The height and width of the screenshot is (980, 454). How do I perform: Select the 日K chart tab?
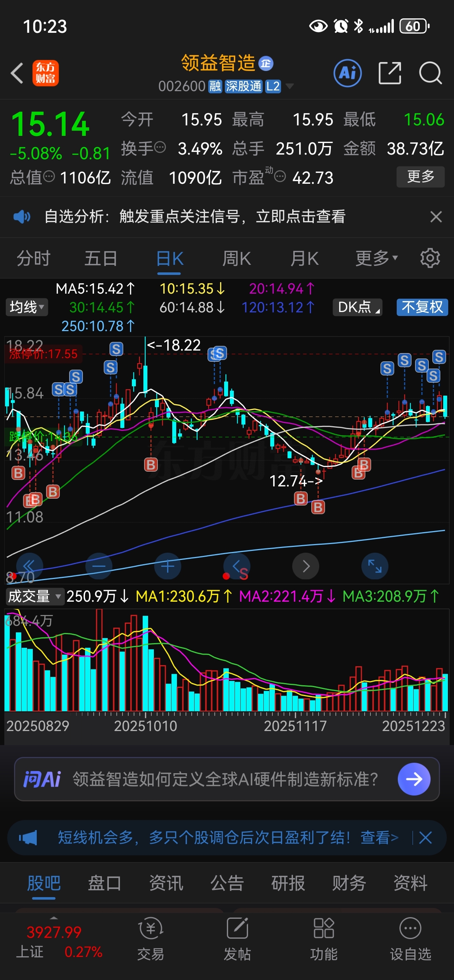click(x=169, y=259)
